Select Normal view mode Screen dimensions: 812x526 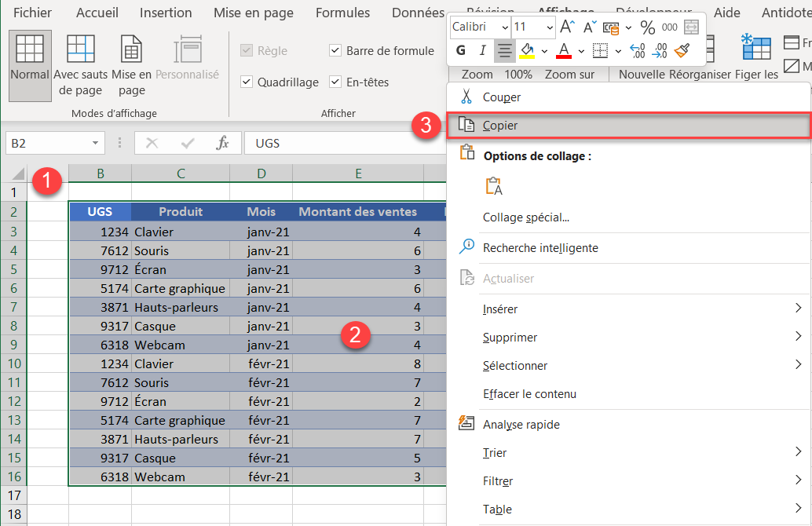point(30,65)
